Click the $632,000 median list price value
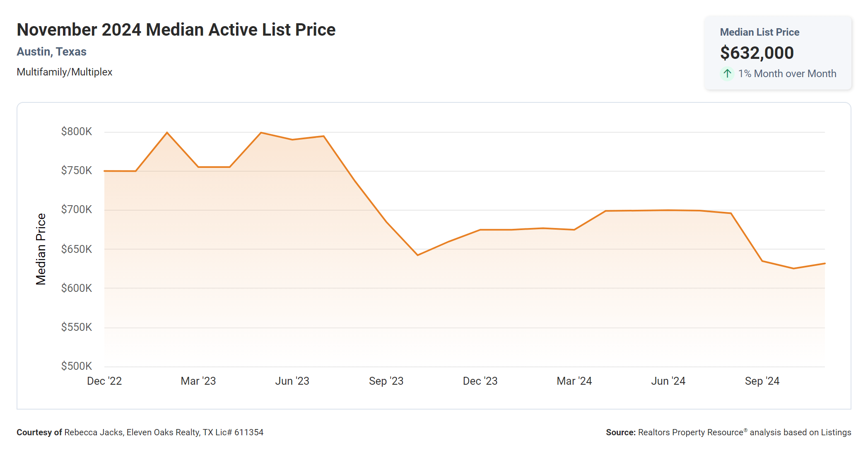Screen dimensions: 868x456 click(757, 53)
